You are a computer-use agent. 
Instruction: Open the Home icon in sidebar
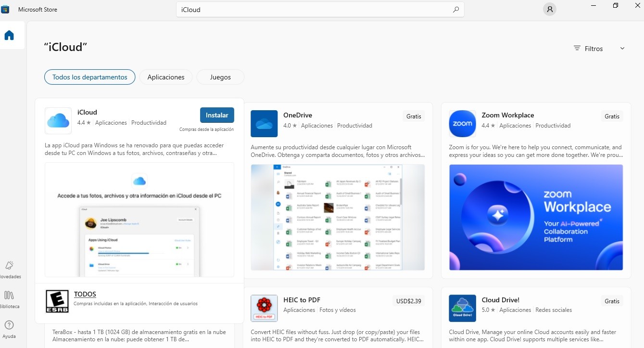tap(9, 35)
